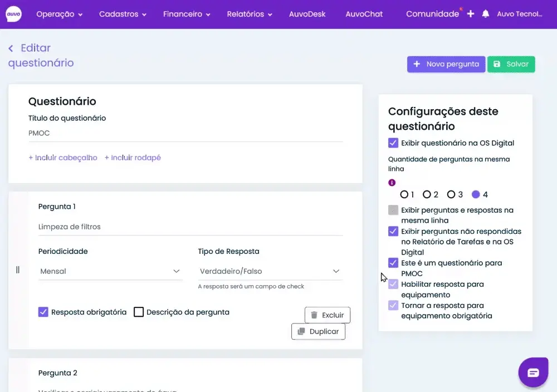This screenshot has width=557, height=392.
Task: Edit the Título do questionário field PMOC
Action: [185, 134]
